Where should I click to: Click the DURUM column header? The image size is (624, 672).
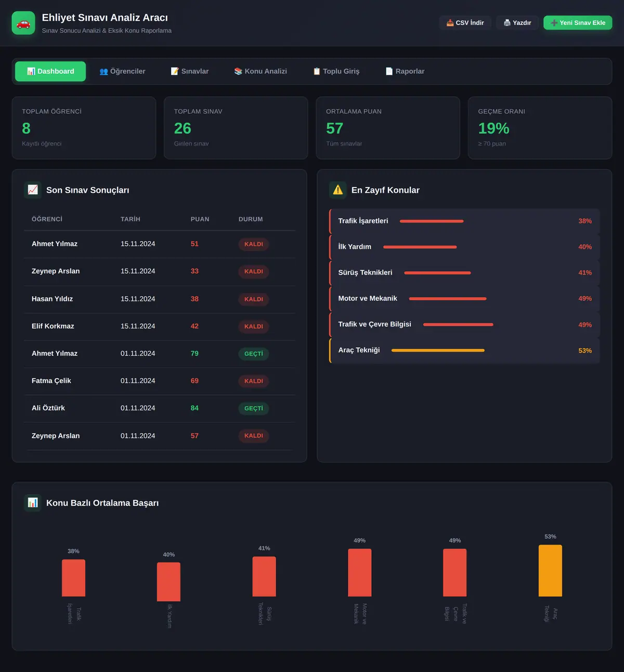pyautogui.click(x=251, y=219)
